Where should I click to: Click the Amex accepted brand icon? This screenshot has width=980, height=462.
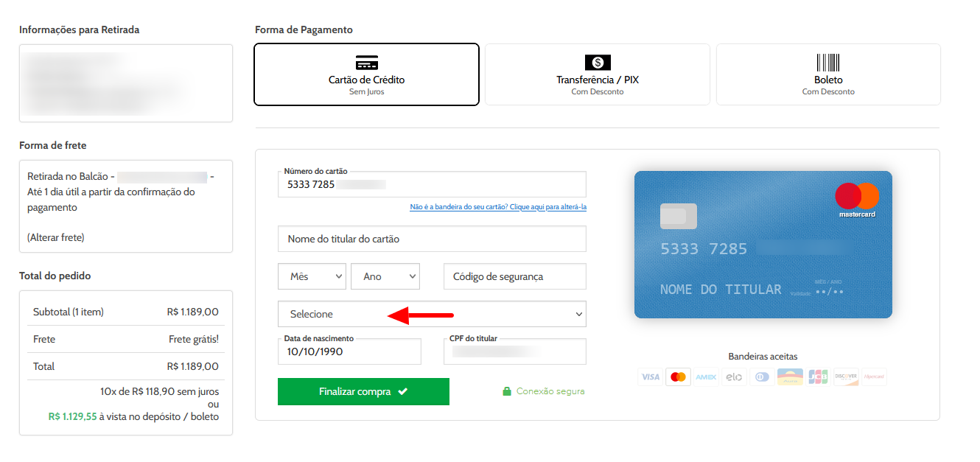tap(706, 377)
